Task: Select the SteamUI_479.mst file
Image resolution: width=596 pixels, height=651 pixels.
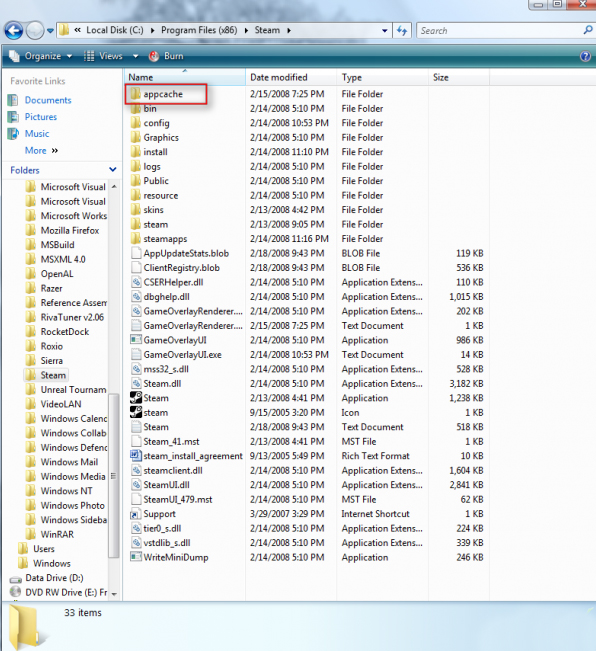Action: click(171, 499)
